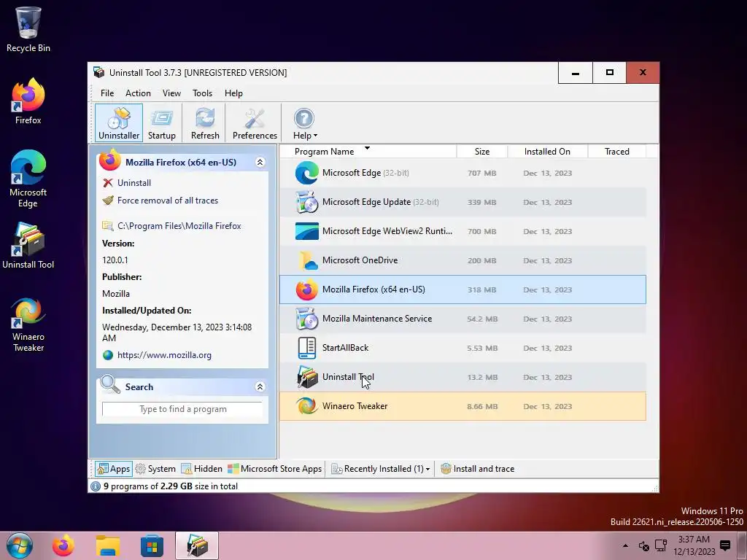Open Recycle Bin desktop icon

pos(28,29)
